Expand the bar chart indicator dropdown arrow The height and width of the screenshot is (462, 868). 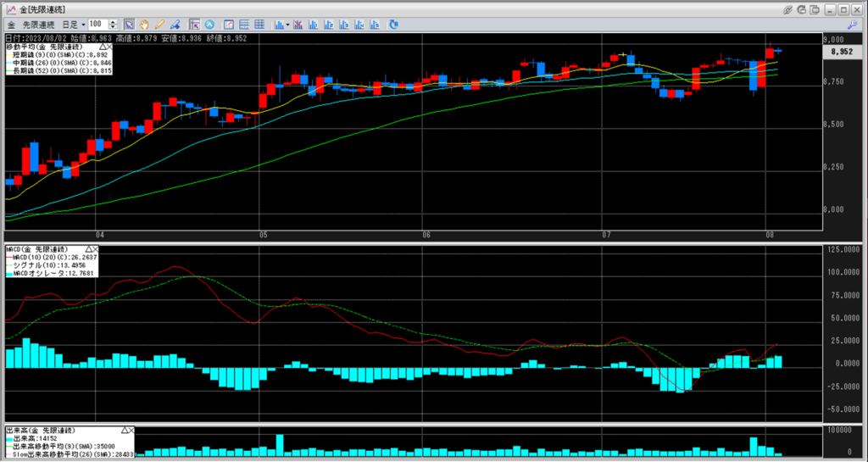tap(288, 25)
